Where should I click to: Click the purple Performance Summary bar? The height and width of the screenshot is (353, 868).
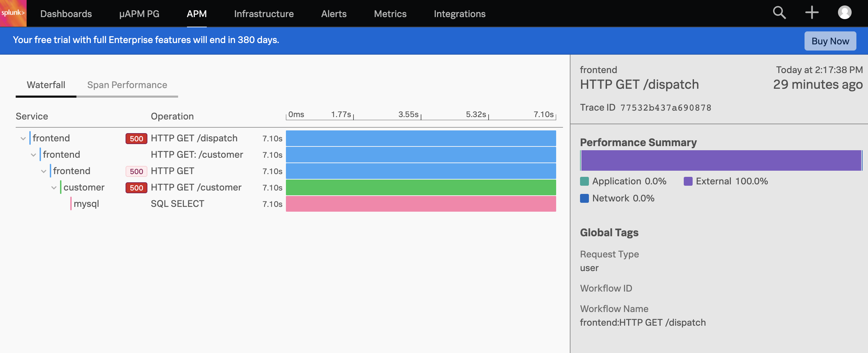(721, 160)
